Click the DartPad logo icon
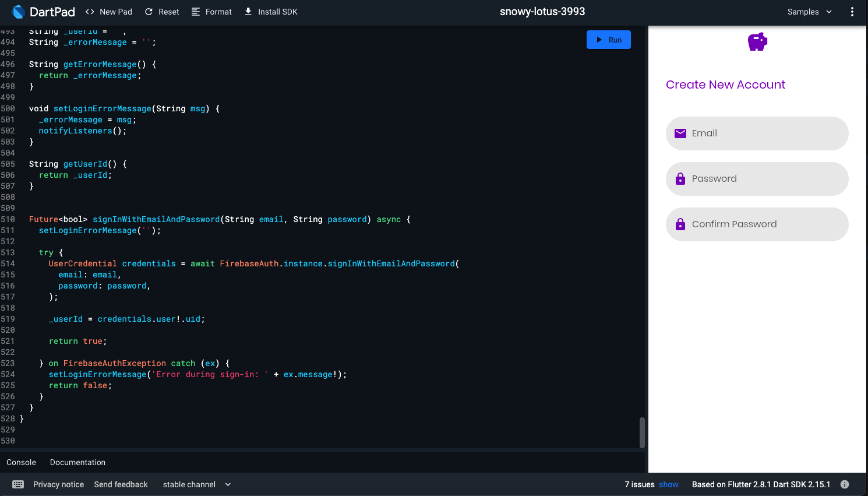The image size is (868, 496). [x=18, y=12]
